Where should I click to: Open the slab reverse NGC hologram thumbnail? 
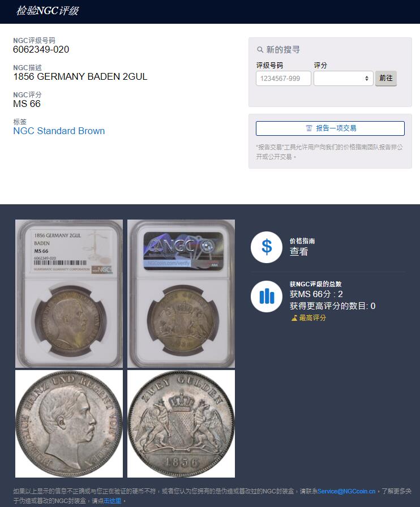click(x=181, y=294)
